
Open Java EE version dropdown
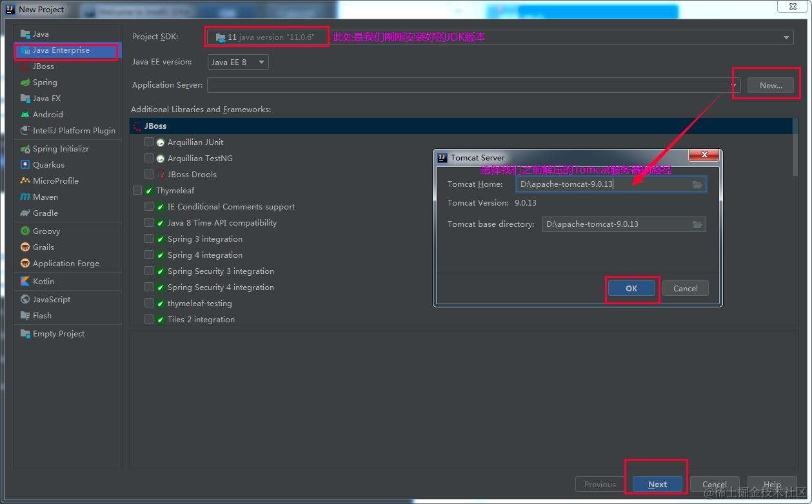pos(238,62)
